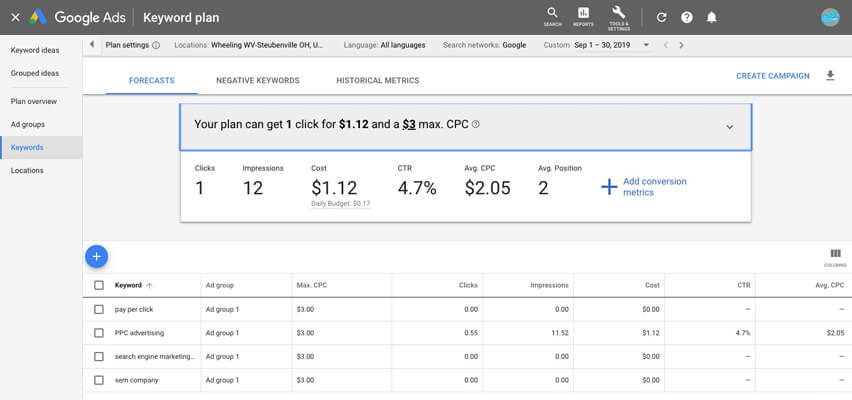The height and width of the screenshot is (400, 852).
Task: Open Ad groups in the sidebar
Action: coord(28,124)
